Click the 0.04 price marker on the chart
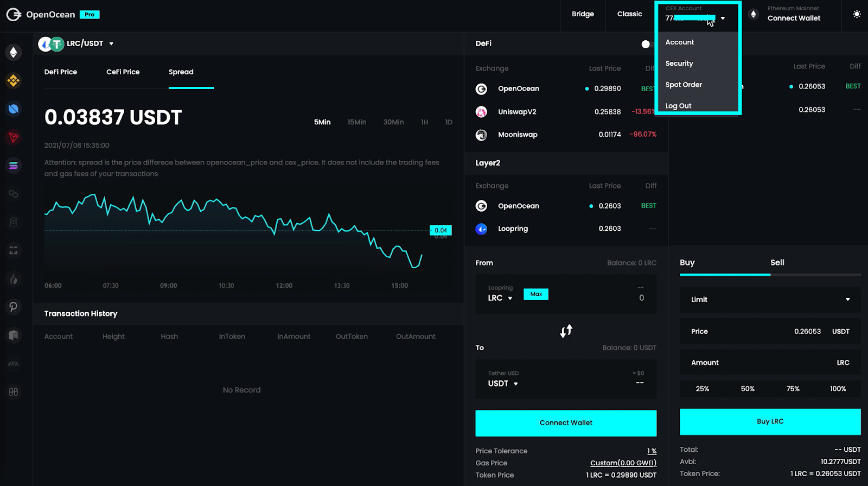The height and width of the screenshot is (486, 868). click(441, 230)
